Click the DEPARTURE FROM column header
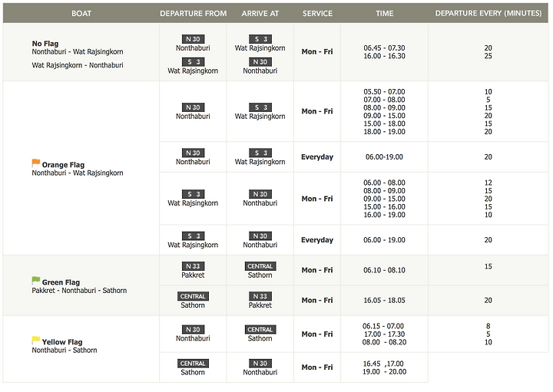553x392 pixels. [x=194, y=13]
